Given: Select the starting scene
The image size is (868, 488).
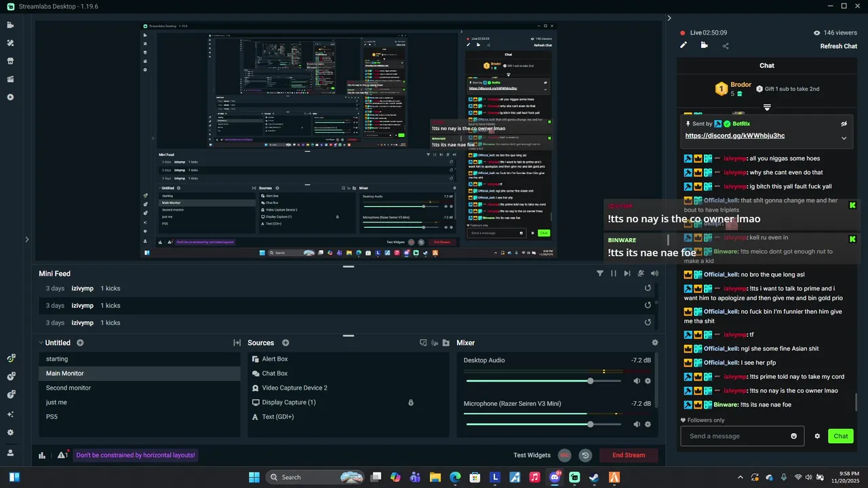Looking at the screenshot, I should [139, 359].
